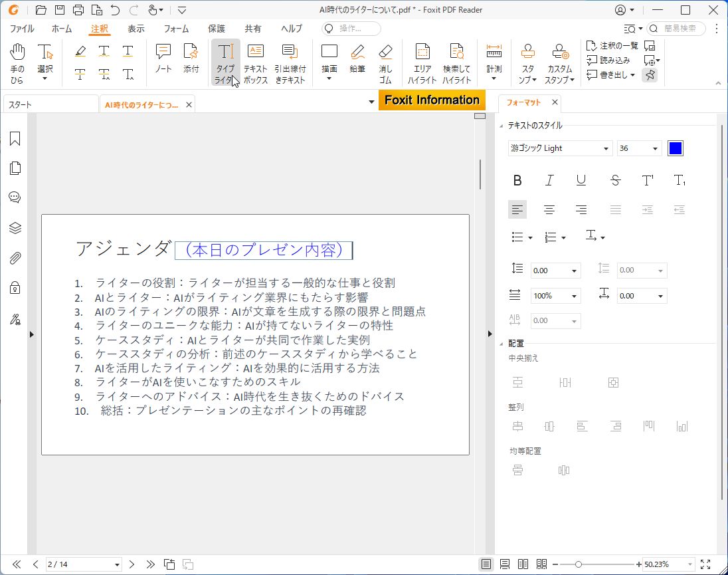This screenshot has height=575, width=728.
Task: Open the page number dropdown
Action: [117, 565]
